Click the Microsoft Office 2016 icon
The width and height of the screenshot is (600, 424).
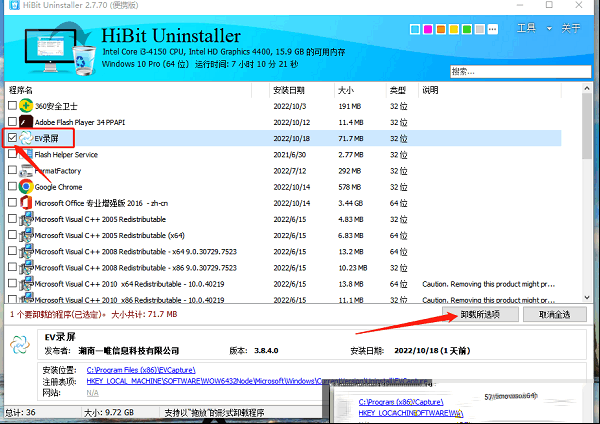coord(26,203)
